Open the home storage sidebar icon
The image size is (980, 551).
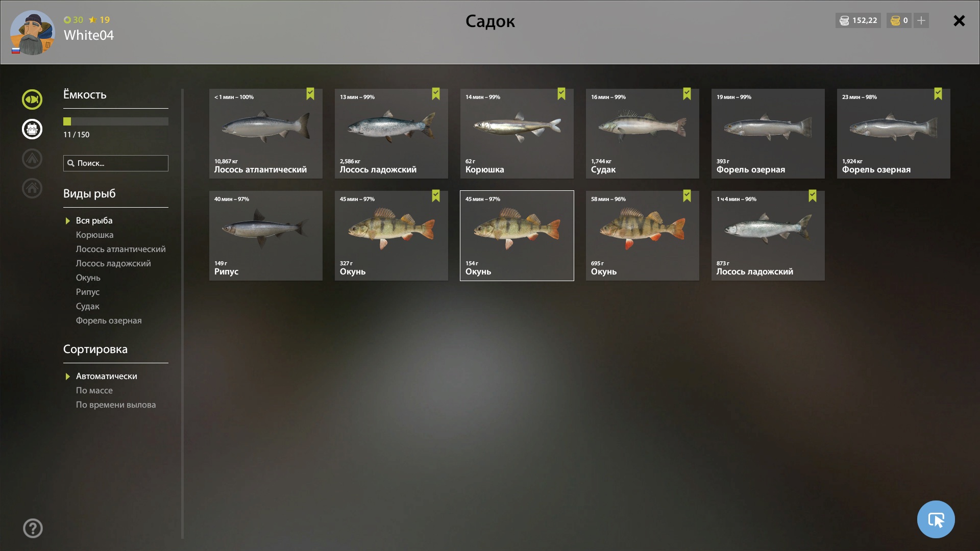pos(32,188)
